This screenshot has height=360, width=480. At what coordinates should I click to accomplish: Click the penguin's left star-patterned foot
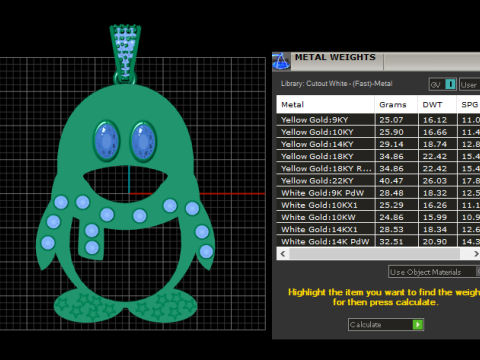tap(88, 305)
